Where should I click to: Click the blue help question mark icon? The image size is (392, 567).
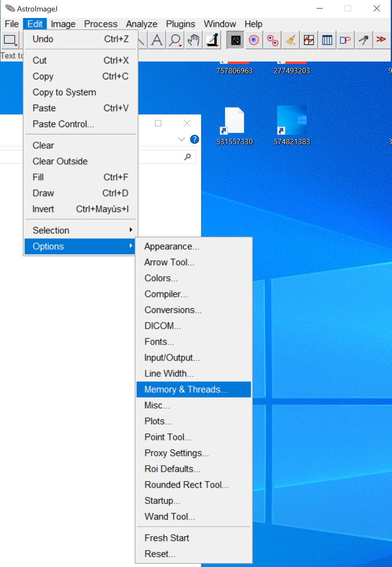pos(195,139)
